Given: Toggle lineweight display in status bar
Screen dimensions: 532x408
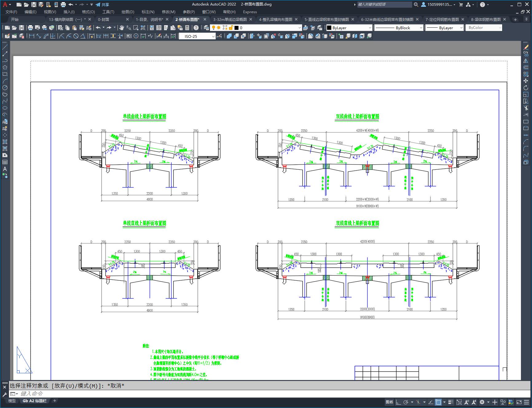Looking at the screenshot, I should click(x=451, y=402).
